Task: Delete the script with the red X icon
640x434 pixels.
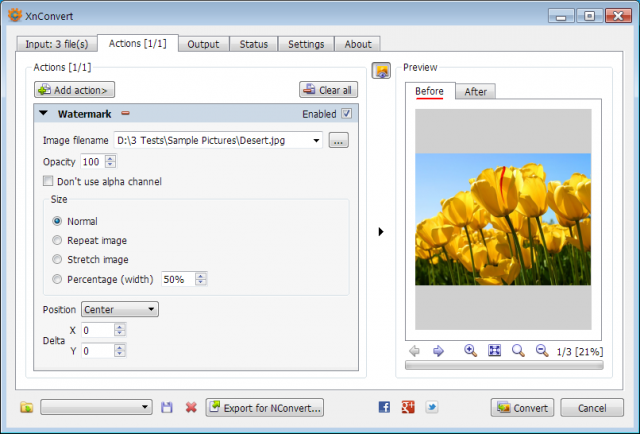Action: pyautogui.click(x=191, y=407)
